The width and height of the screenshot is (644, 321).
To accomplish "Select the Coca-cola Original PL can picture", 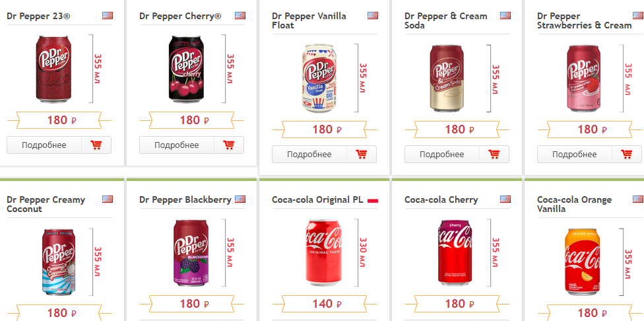I will (323, 256).
